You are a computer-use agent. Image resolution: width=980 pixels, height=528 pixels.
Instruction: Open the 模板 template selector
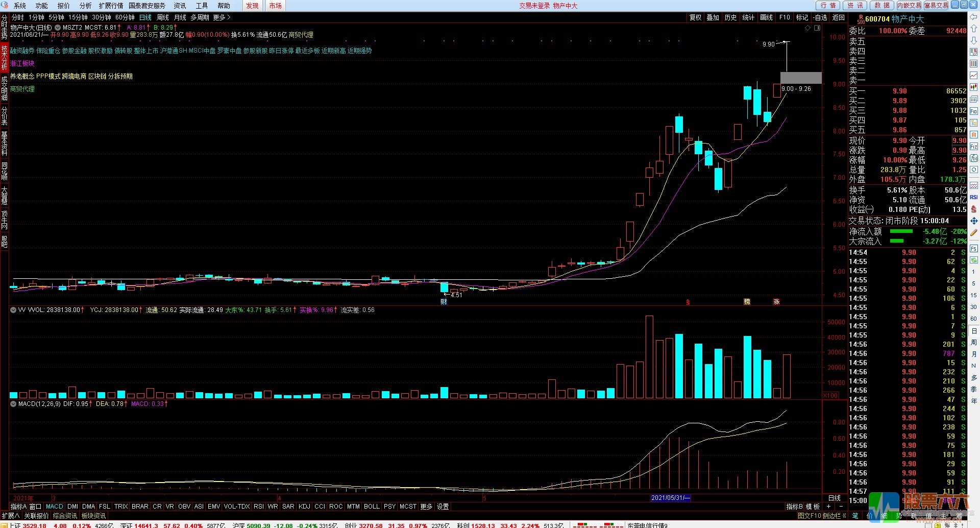[x=813, y=507]
